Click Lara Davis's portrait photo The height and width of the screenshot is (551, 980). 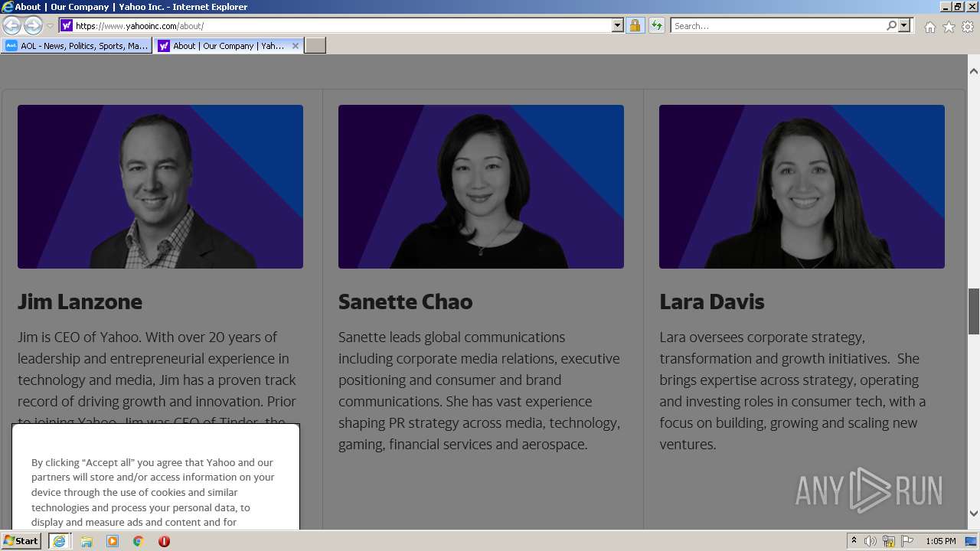tap(802, 187)
